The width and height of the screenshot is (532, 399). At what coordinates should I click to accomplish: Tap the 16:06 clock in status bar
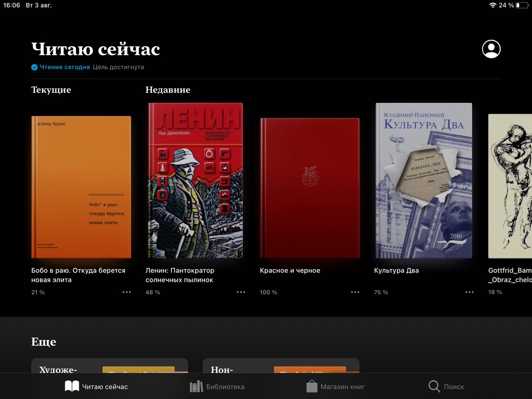pyautogui.click(x=12, y=5)
